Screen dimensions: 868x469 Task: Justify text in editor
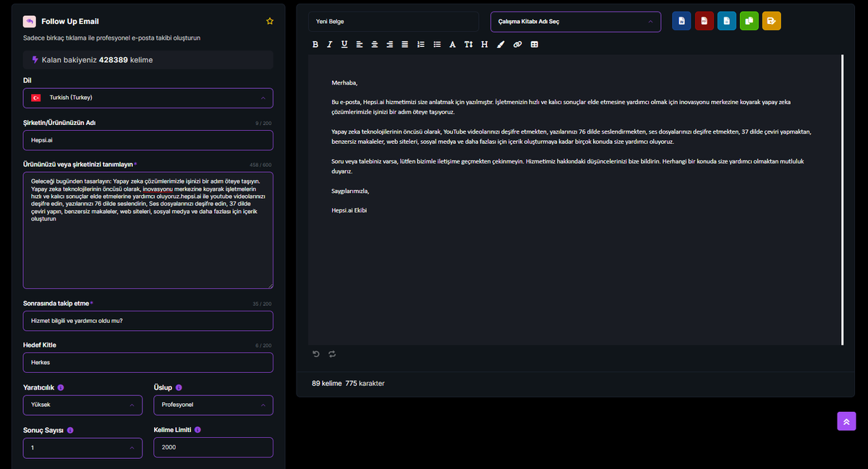405,44
